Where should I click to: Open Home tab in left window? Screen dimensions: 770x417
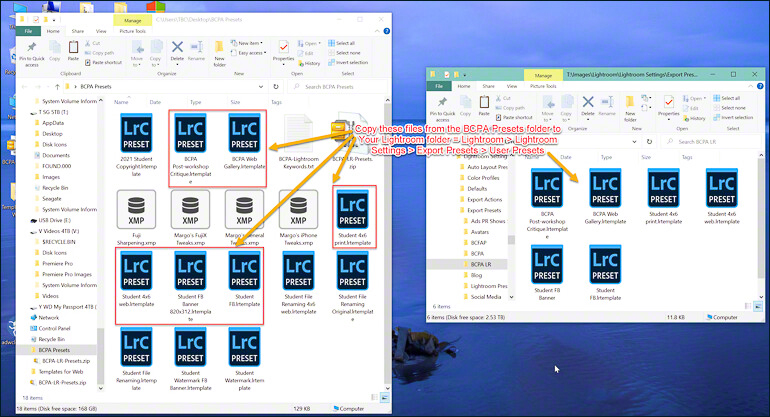point(53,31)
